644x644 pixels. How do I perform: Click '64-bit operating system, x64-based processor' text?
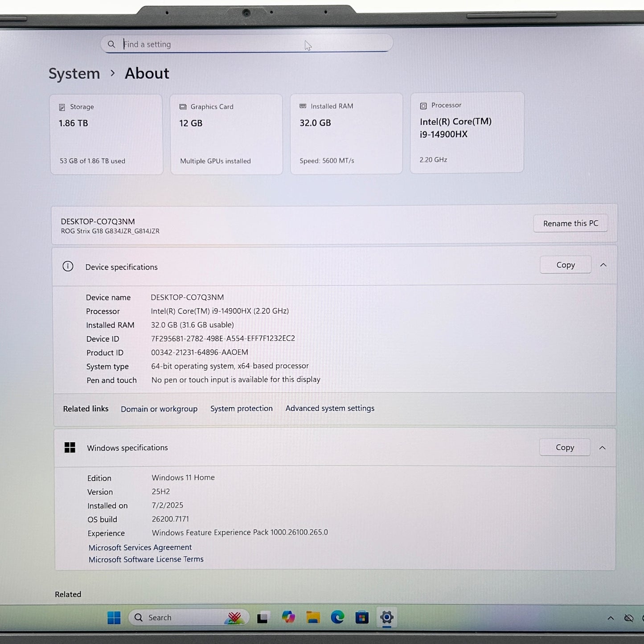coord(230,366)
